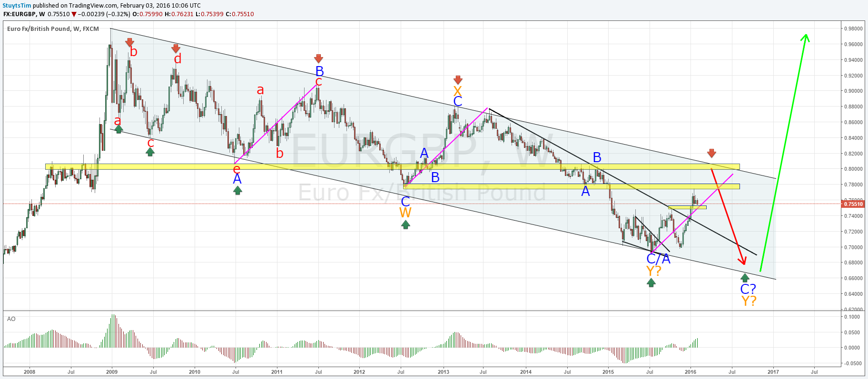The height and width of the screenshot is (379, 868).
Task: Click the green up arrow above C? label
Action: coord(745,278)
